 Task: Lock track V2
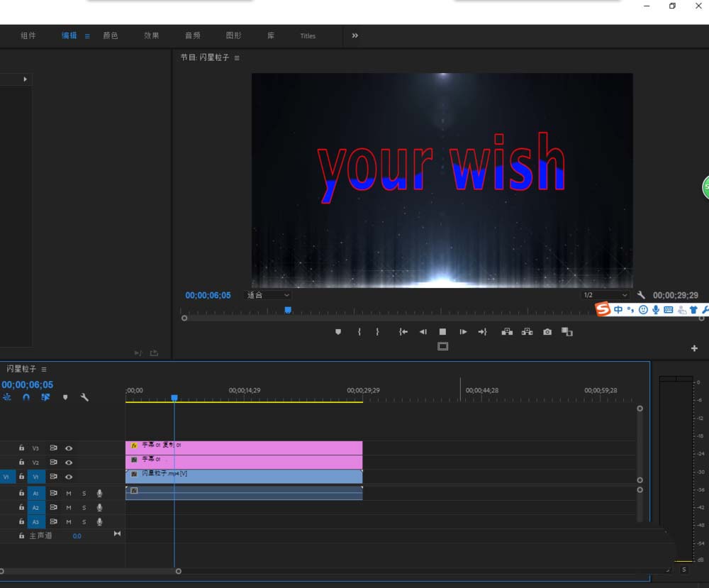(21, 462)
